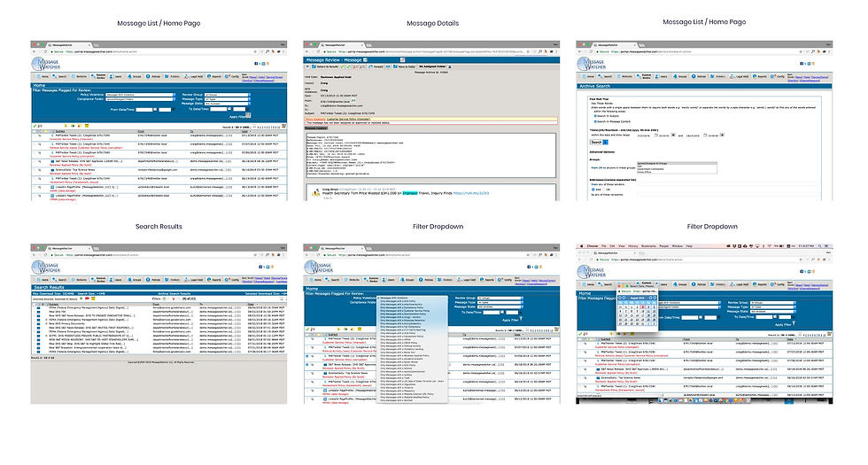This screenshot has width=868, height=465.
Task: Expand Review Group dropdown in popup-free Home screenshot
Action: [x=228, y=95]
